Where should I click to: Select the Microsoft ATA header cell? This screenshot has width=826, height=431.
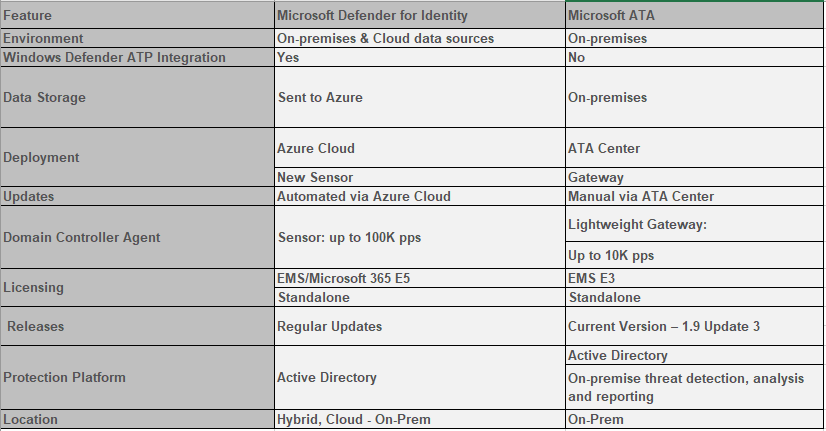click(x=693, y=17)
